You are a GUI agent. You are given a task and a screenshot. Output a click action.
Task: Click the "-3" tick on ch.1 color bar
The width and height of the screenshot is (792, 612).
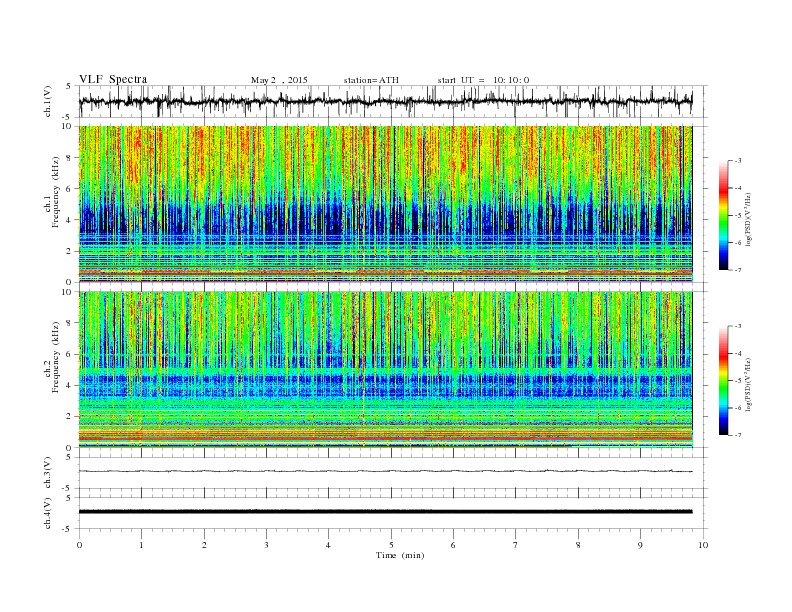click(x=738, y=161)
